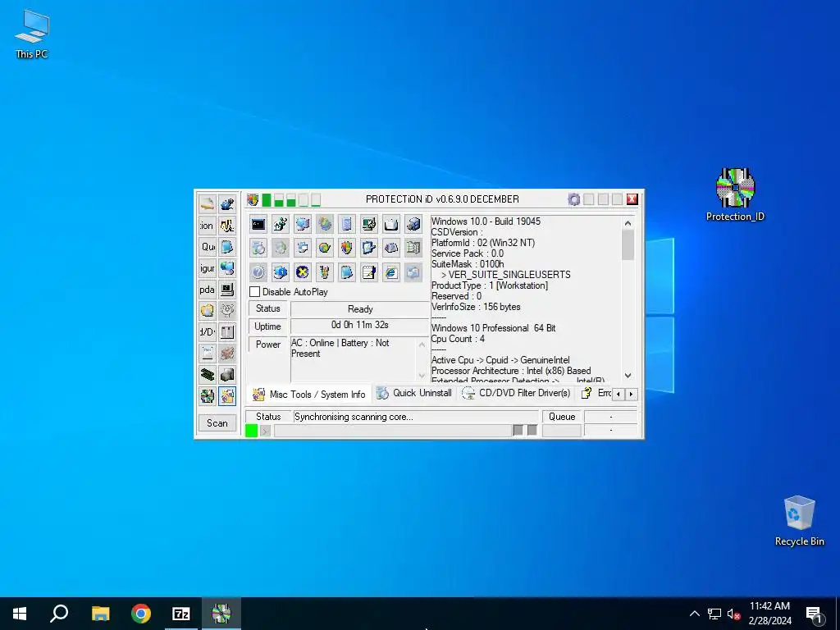Click the uptime value '0d 0h 11m 32s'

click(360, 325)
